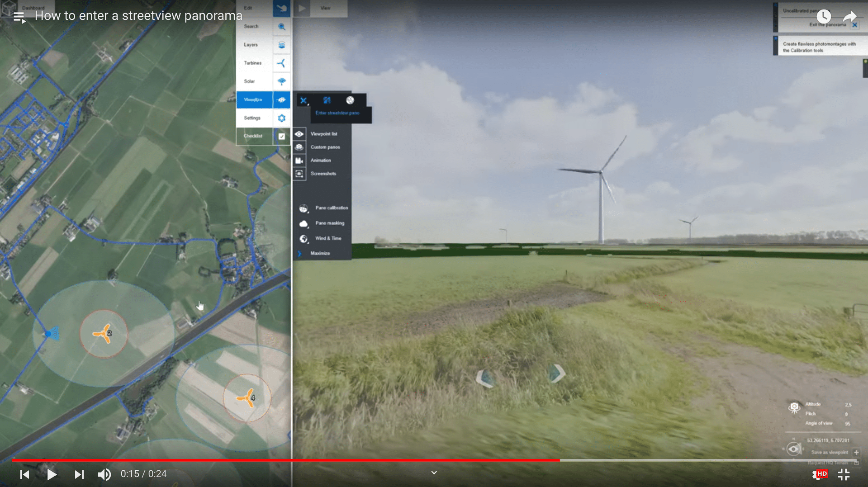Click the Enter streetview pano icon
Screen dimensions: 868x487
[x=327, y=100]
